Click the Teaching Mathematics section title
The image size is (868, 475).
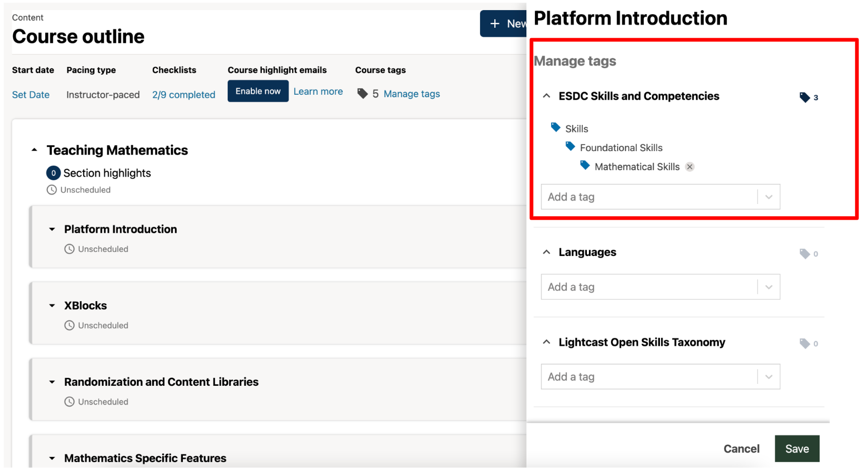[x=117, y=150]
